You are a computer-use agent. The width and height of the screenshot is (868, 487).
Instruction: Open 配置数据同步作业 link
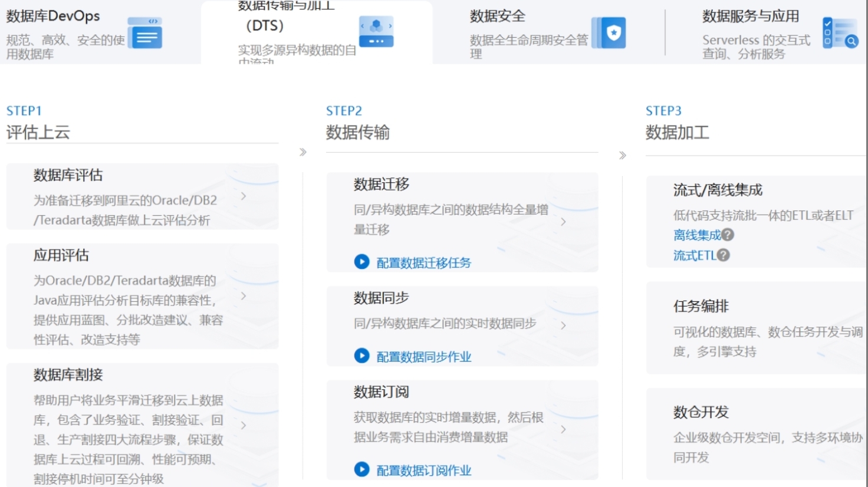pos(424,357)
